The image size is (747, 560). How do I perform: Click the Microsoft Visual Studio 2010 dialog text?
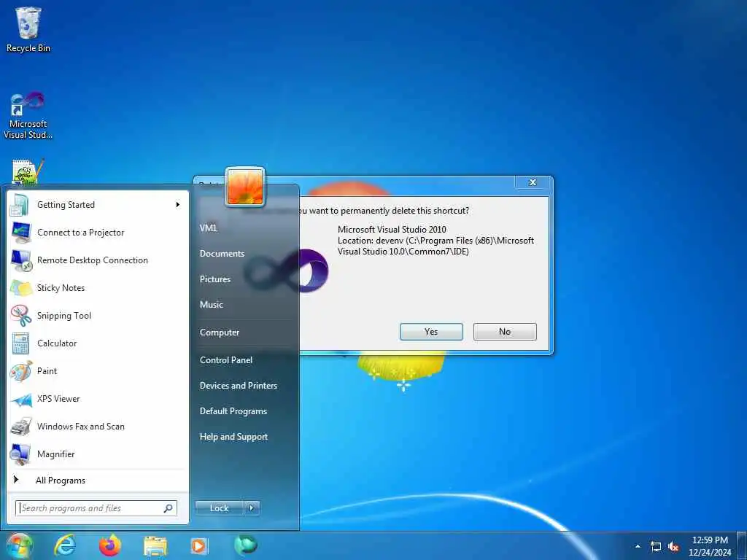392,230
